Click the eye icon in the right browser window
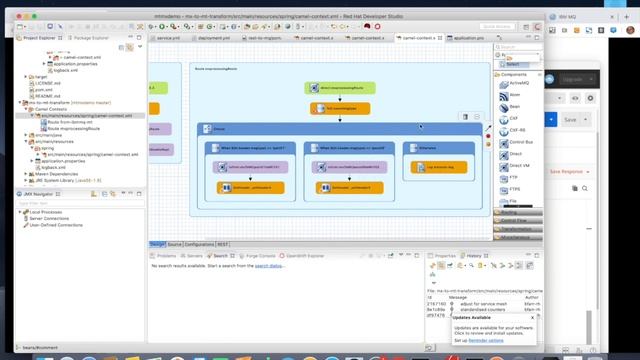 (575, 98)
